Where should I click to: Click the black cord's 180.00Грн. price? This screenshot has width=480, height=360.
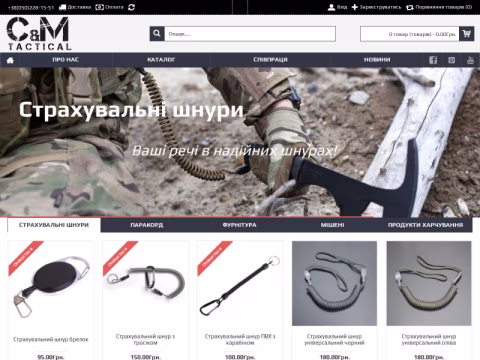[x=334, y=357]
